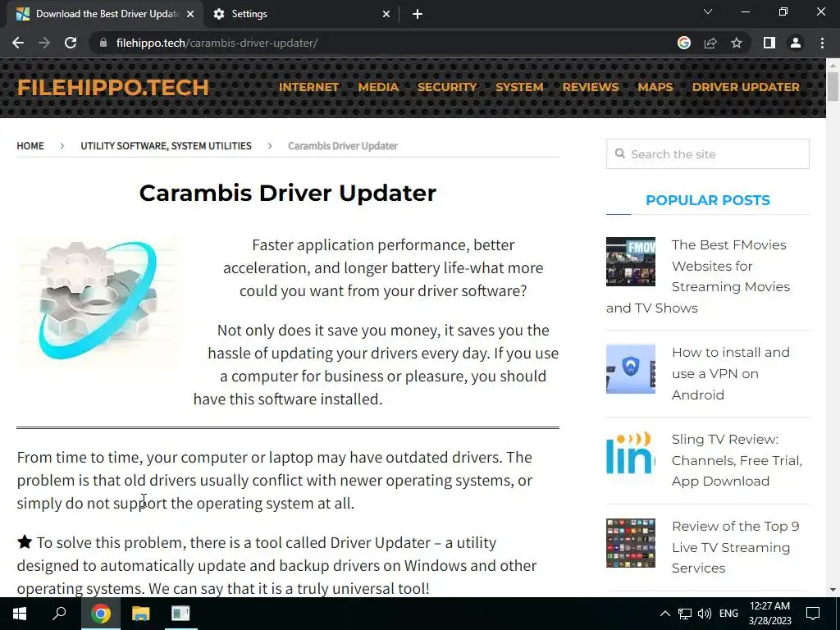Click the Carambis Driver Updater heading

(x=288, y=193)
